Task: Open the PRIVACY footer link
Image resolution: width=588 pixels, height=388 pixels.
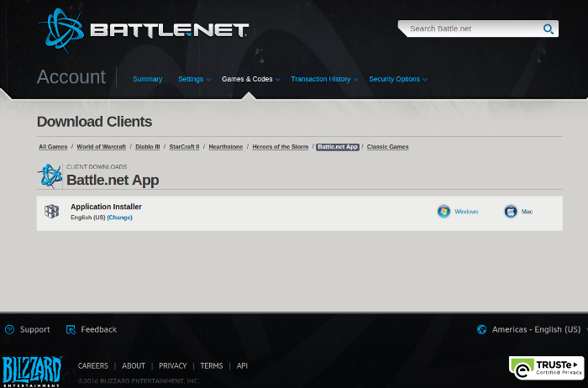Action: click(172, 366)
